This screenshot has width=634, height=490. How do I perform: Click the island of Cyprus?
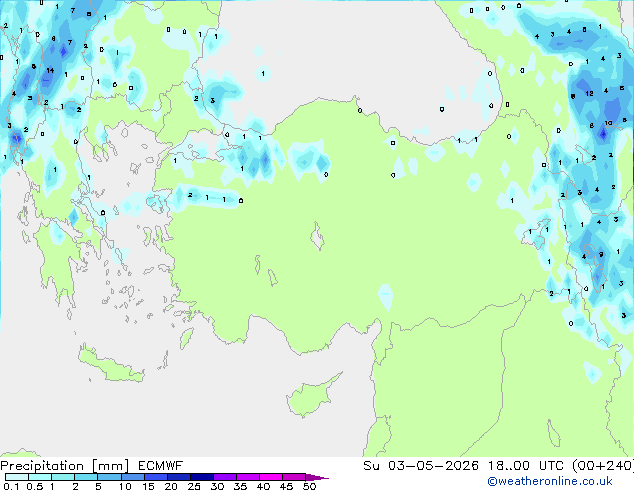tap(311, 396)
